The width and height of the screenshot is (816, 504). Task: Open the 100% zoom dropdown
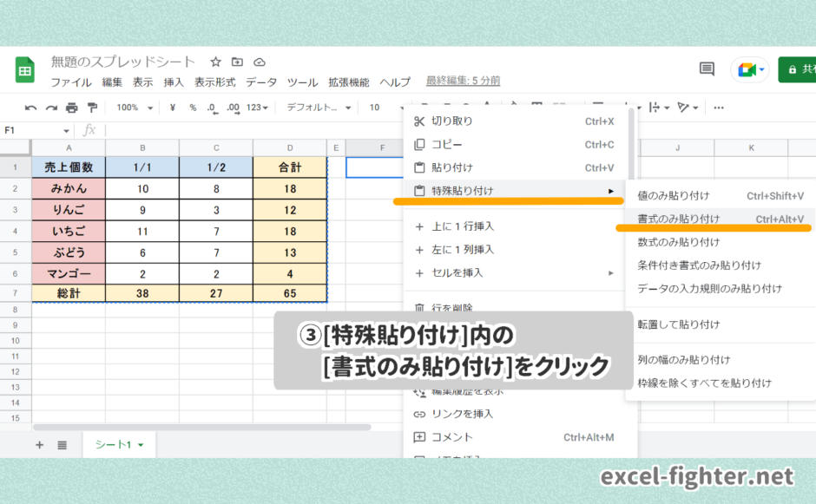coord(132,107)
